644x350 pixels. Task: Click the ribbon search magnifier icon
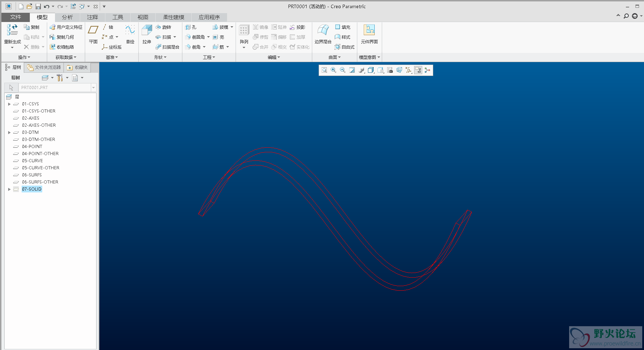click(x=626, y=16)
